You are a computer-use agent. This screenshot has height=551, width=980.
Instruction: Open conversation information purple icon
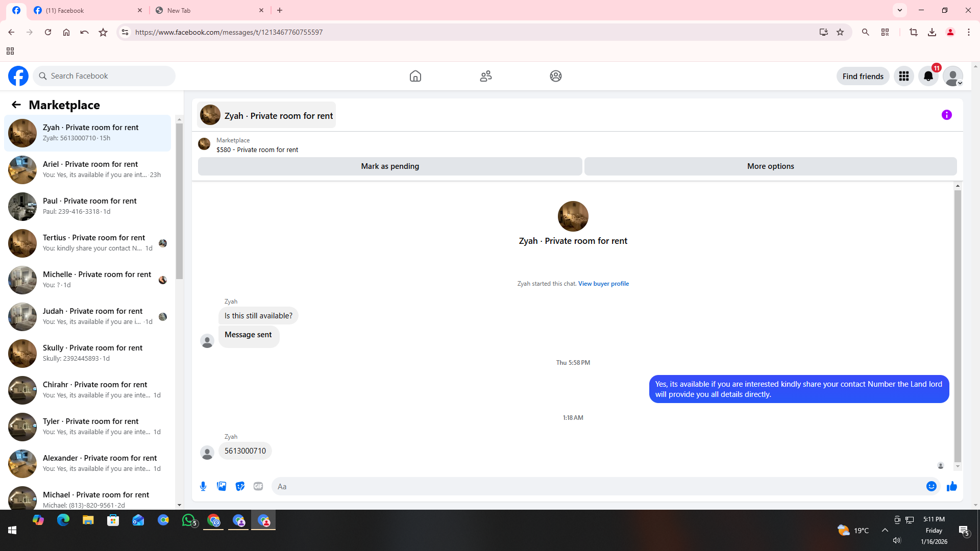[x=946, y=115]
